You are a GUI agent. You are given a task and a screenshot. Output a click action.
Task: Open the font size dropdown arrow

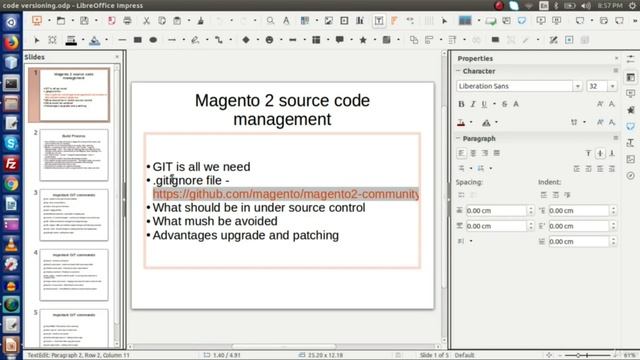click(612, 86)
